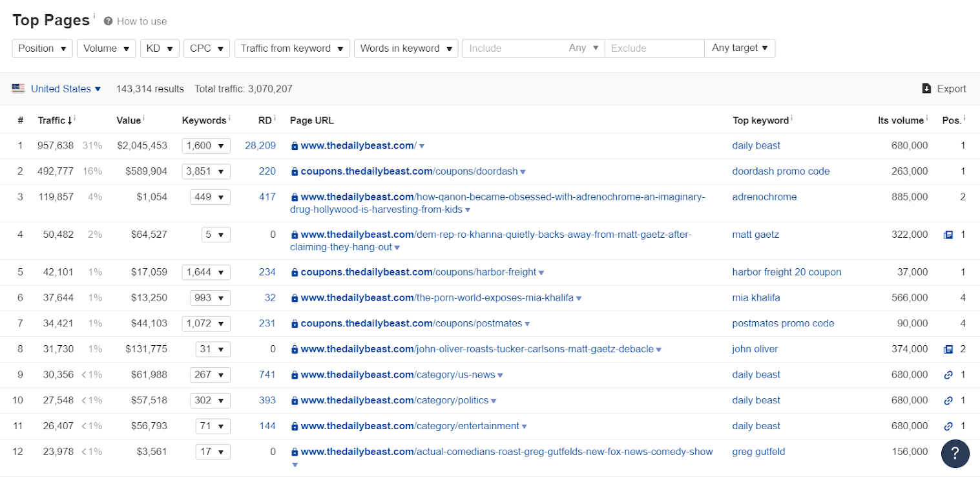Image resolution: width=980 pixels, height=477 pixels.
Task: Sort table by Traffic column header
Action: 52,120
